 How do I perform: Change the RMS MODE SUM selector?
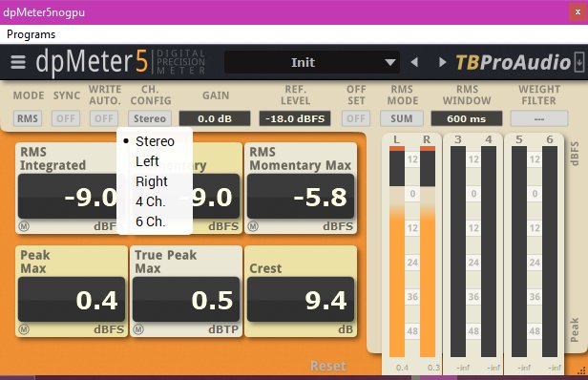point(402,118)
